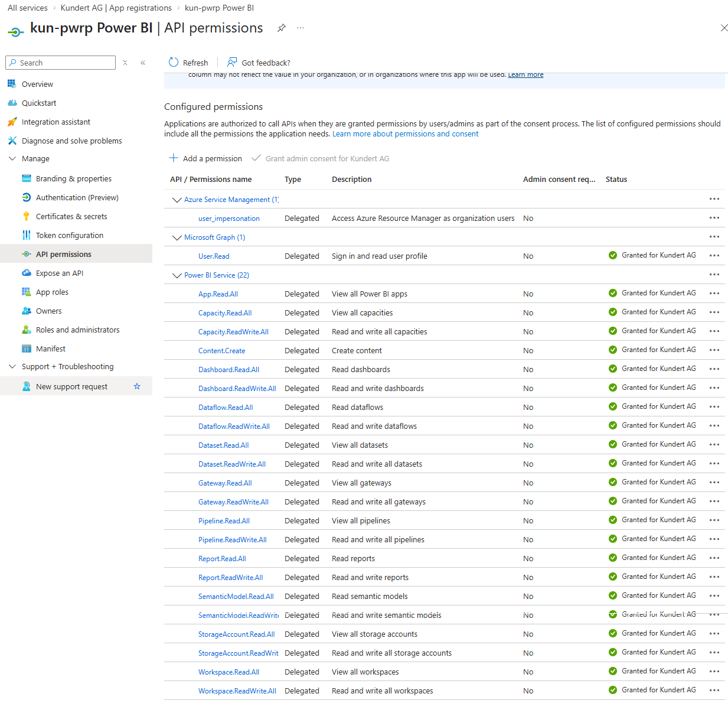
Task: Open the ellipsis menu for the App.Read.All row
Action: [x=714, y=294]
